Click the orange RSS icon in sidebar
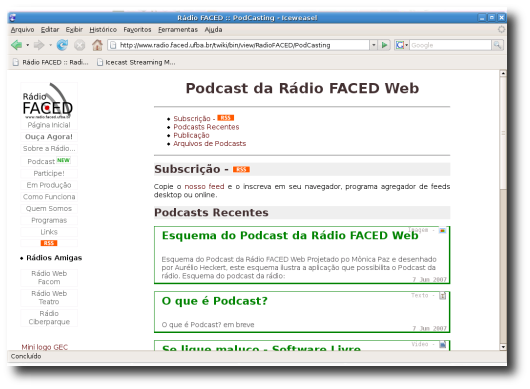The height and width of the screenshot is (389, 530). (x=49, y=243)
